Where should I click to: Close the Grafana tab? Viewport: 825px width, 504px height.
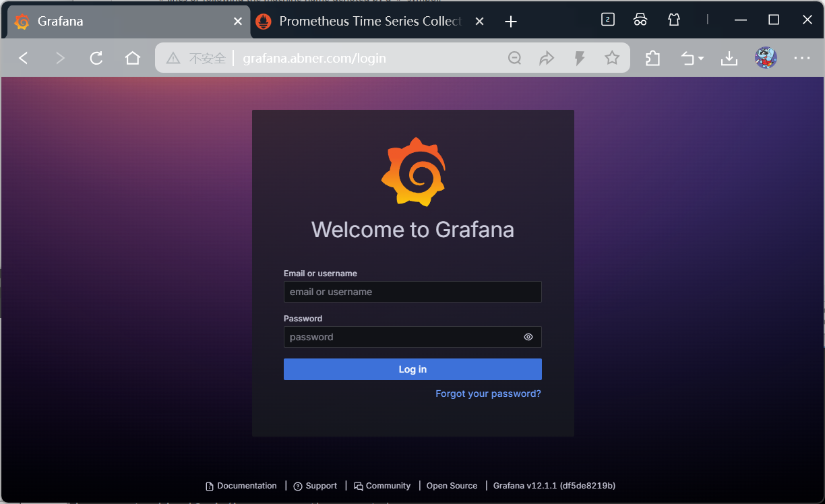(237, 22)
